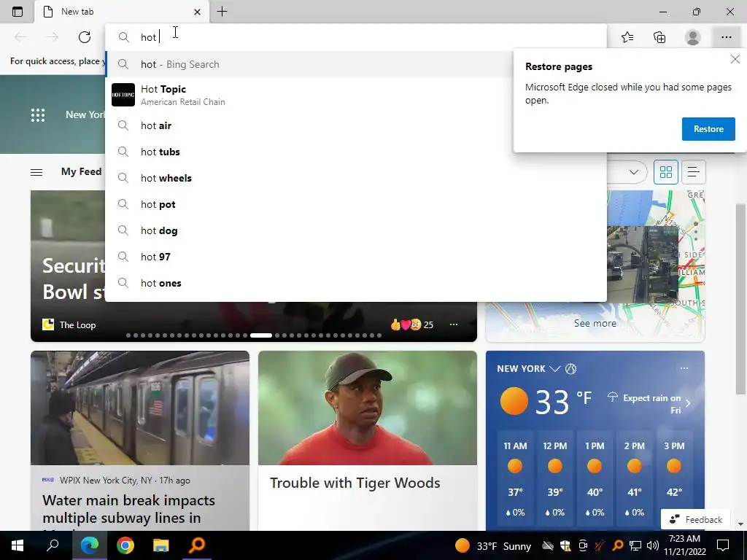
Task: Open Collections icon in Edge toolbar
Action: tap(659, 37)
